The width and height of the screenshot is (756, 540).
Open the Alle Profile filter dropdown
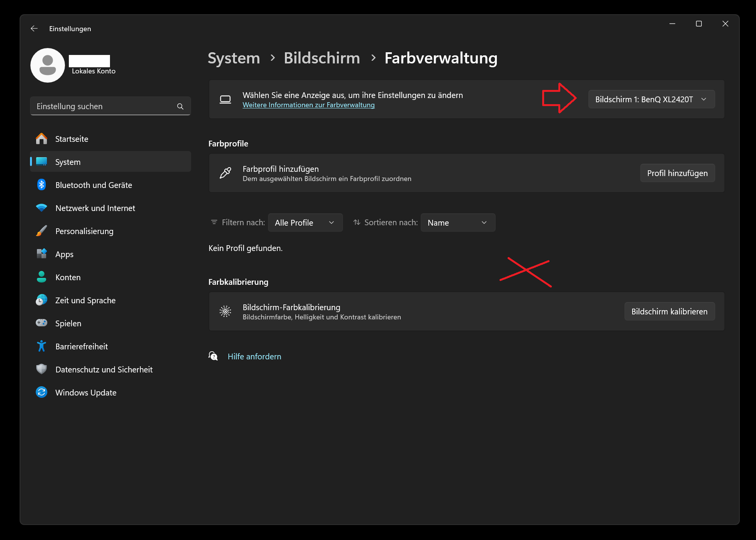[x=305, y=223]
